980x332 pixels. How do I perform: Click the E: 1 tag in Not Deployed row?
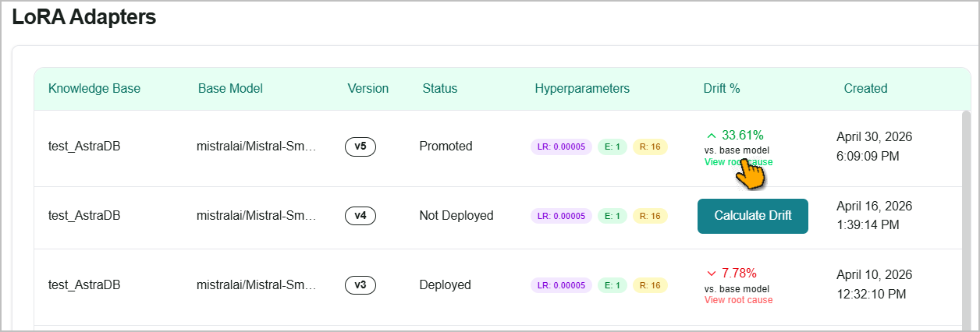pyautogui.click(x=612, y=216)
